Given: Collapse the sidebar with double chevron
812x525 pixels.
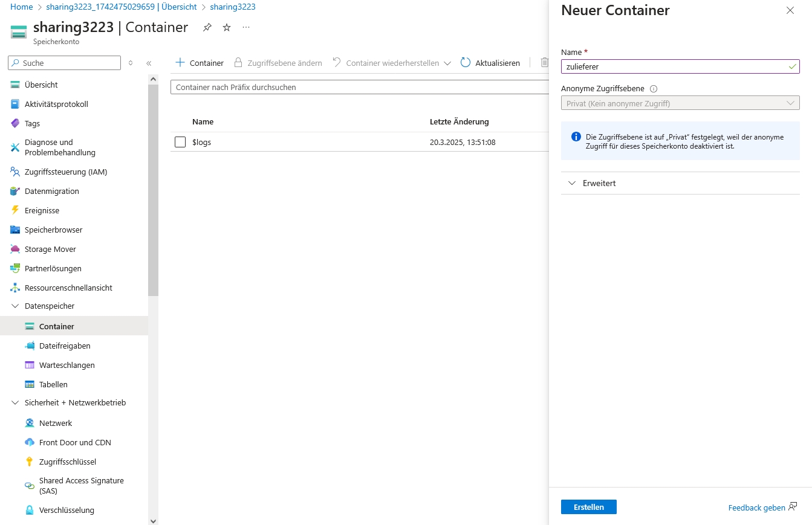Looking at the screenshot, I should [149, 63].
